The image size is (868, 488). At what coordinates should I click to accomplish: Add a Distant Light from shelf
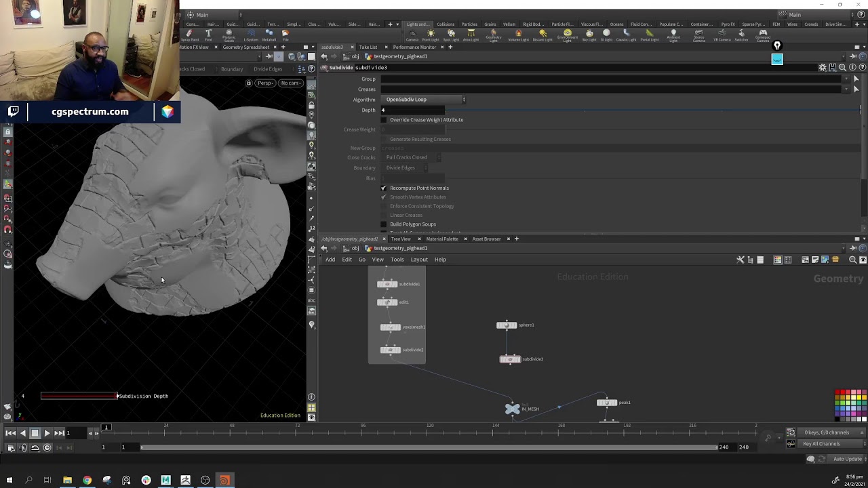[x=542, y=35]
